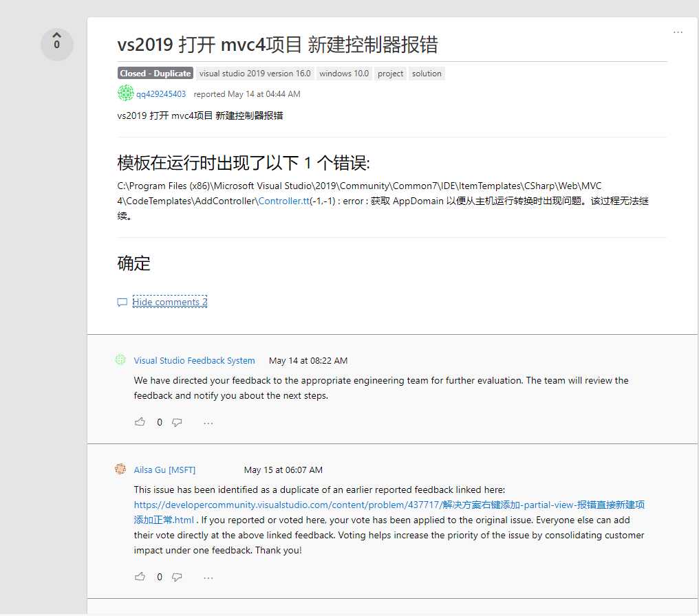Open the Controller.tt link
Image resolution: width=699 pixels, height=616 pixels.
click(283, 201)
